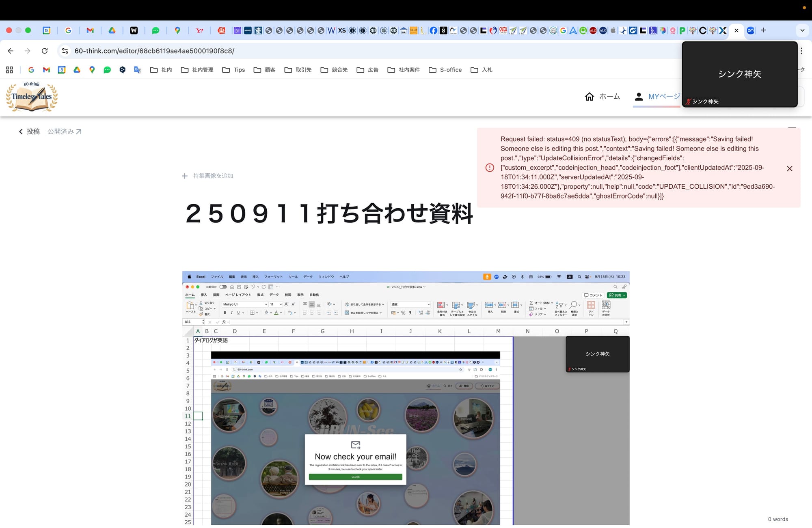Click the browser back arrow
Image resolution: width=812 pixels, height=528 pixels.
click(x=11, y=51)
